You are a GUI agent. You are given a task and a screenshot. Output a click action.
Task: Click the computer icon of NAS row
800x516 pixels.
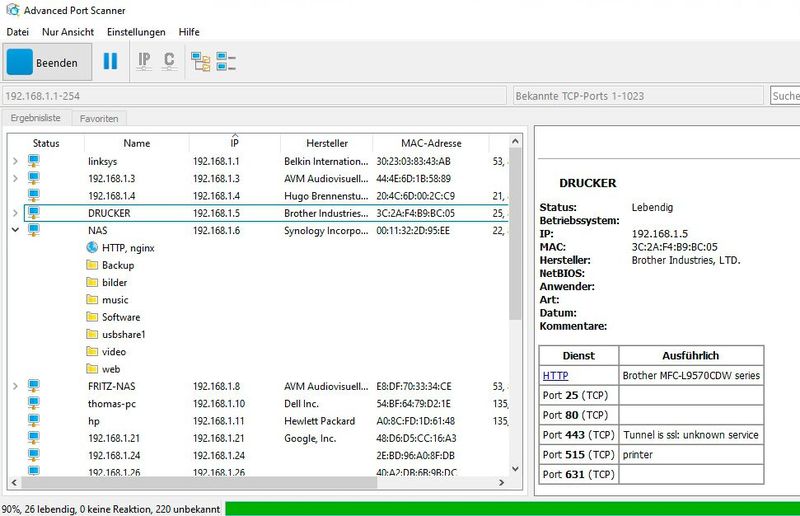coord(34,230)
